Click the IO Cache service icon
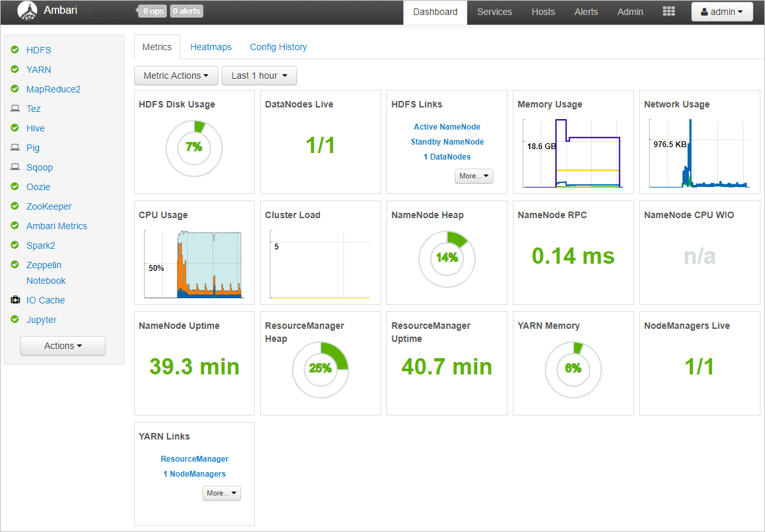765x532 pixels. (14, 300)
